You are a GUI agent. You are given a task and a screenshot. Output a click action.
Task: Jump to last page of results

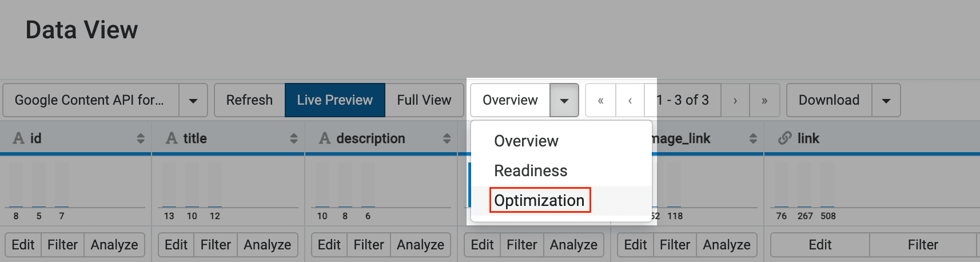click(764, 101)
